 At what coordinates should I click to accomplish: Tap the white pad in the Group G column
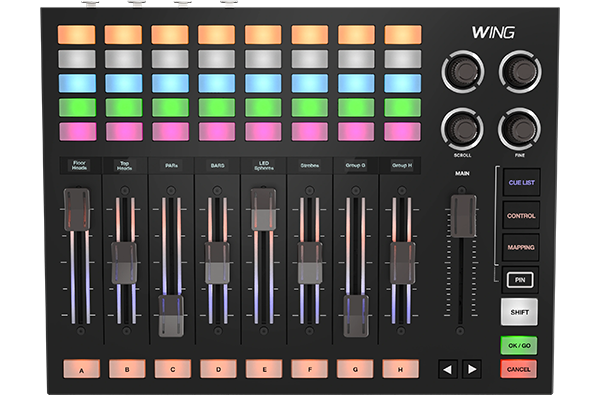pos(356,59)
